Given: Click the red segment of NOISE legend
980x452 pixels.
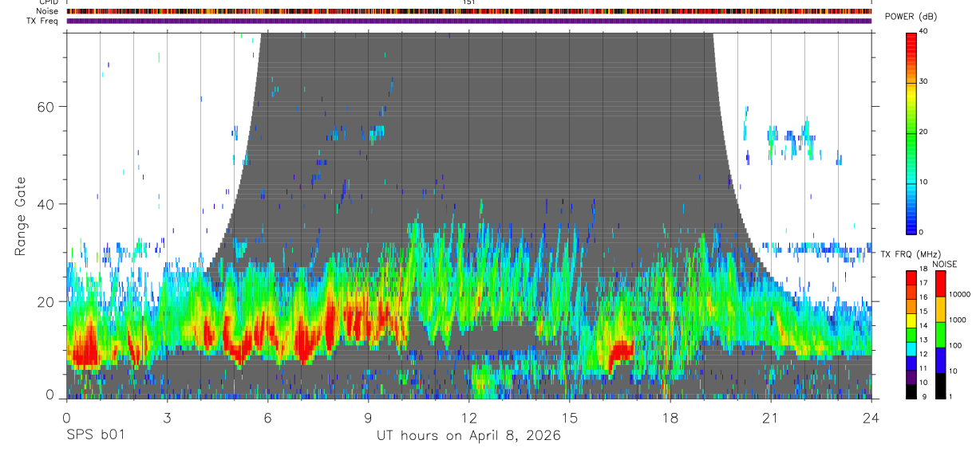Looking at the screenshot, I should (x=939, y=284).
